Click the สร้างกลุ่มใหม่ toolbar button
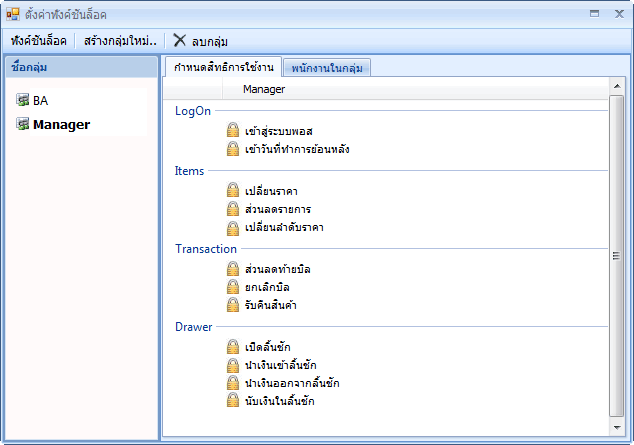Viewport: 634px width, 445px height. coord(121,41)
